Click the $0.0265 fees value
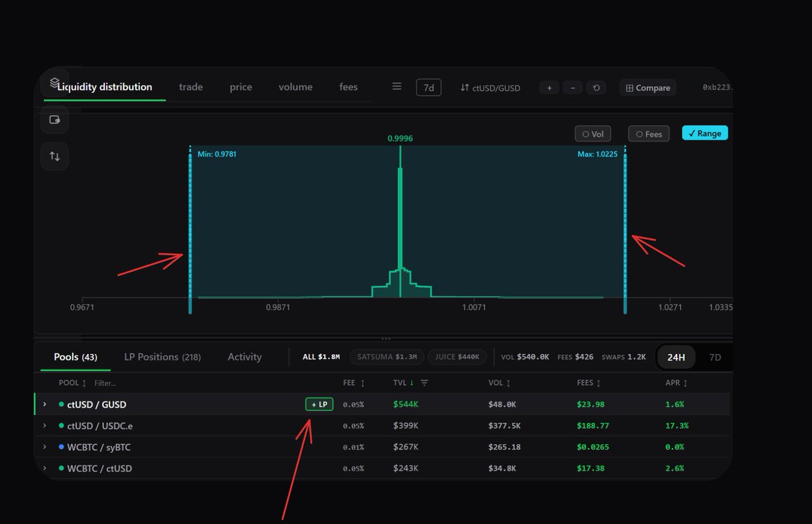 click(593, 447)
